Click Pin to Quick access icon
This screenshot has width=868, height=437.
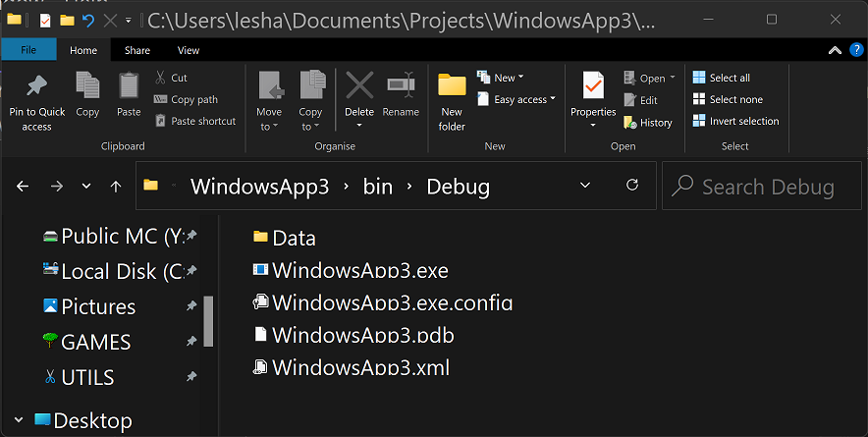pos(37,85)
